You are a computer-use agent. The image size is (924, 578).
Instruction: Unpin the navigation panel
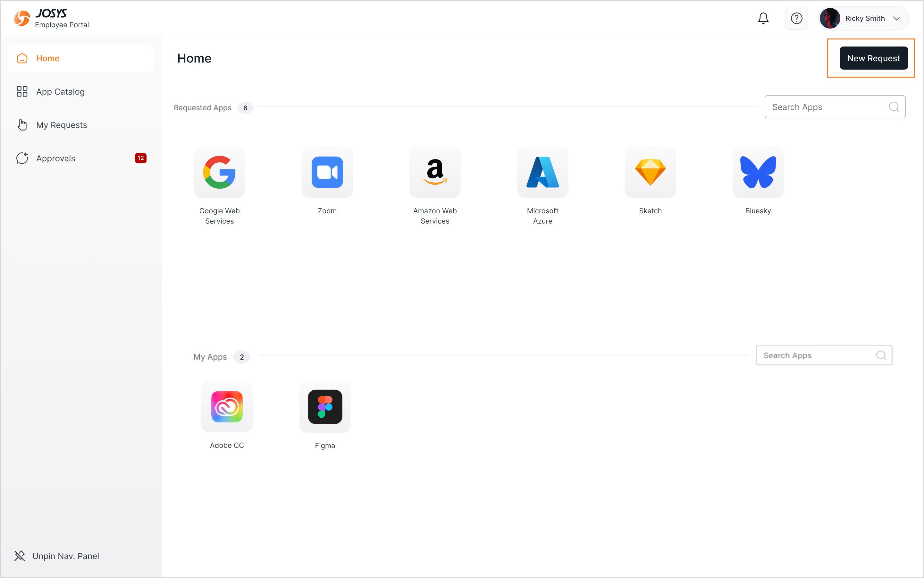[x=56, y=556]
